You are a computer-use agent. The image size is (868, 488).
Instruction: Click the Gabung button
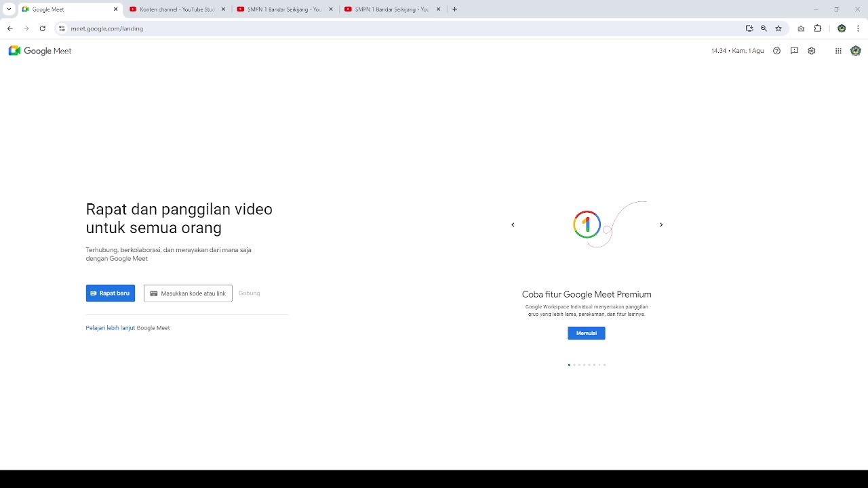250,293
